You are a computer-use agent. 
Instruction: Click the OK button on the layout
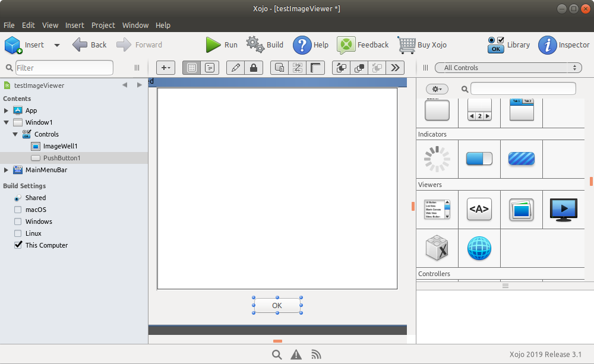(277, 306)
